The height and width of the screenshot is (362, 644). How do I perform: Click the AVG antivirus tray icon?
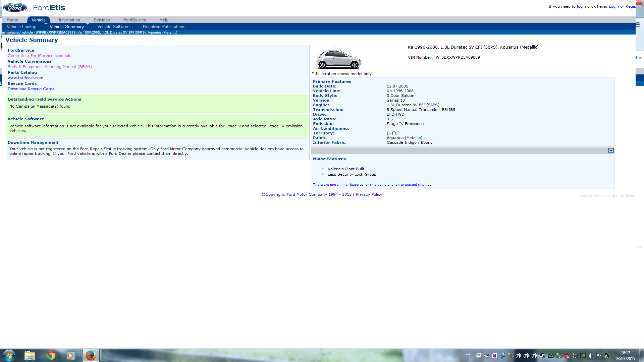pos(511,356)
